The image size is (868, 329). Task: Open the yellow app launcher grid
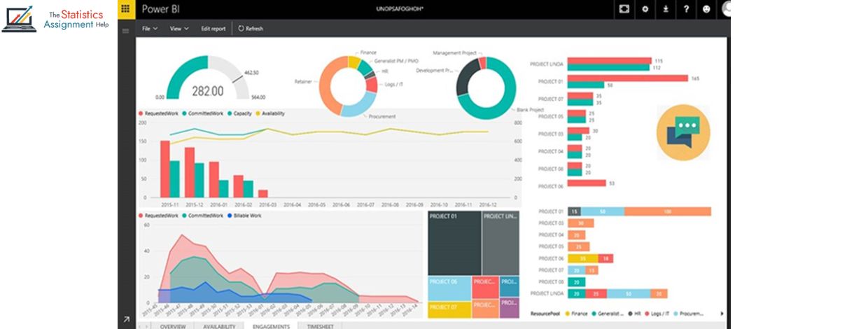[125, 9]
